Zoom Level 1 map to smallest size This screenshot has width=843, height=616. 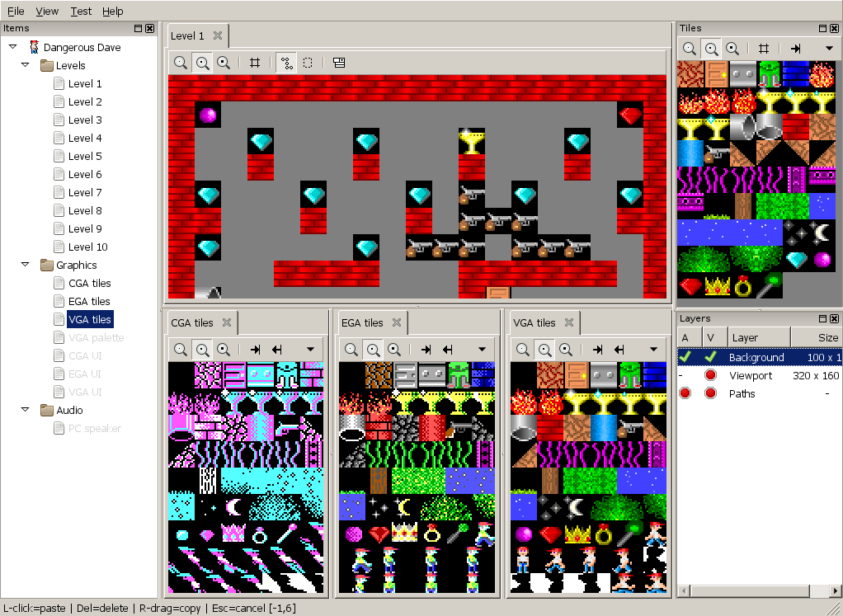(x=181, y=63)
